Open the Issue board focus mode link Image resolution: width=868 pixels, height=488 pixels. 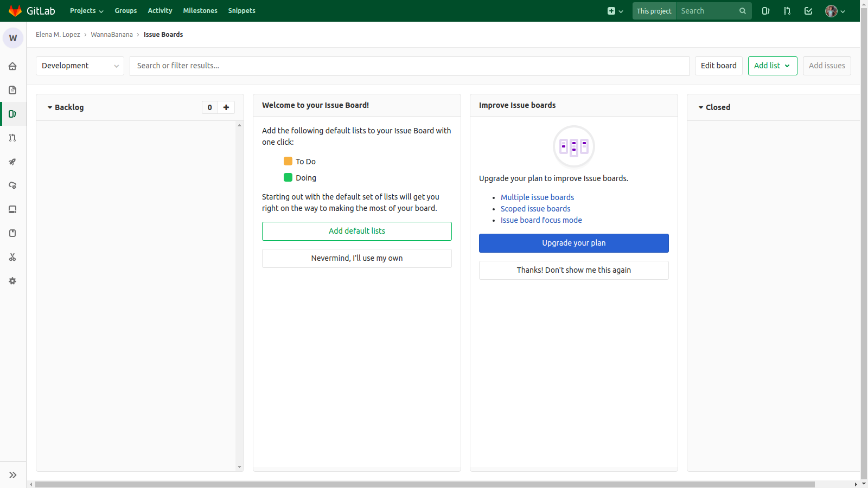[x=541, y=220]
